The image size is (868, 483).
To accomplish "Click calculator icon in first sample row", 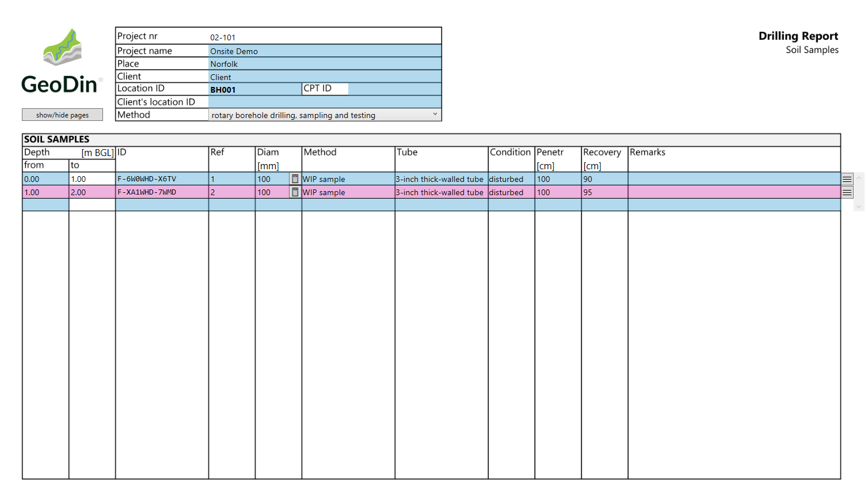I will [x=295, y=179].
